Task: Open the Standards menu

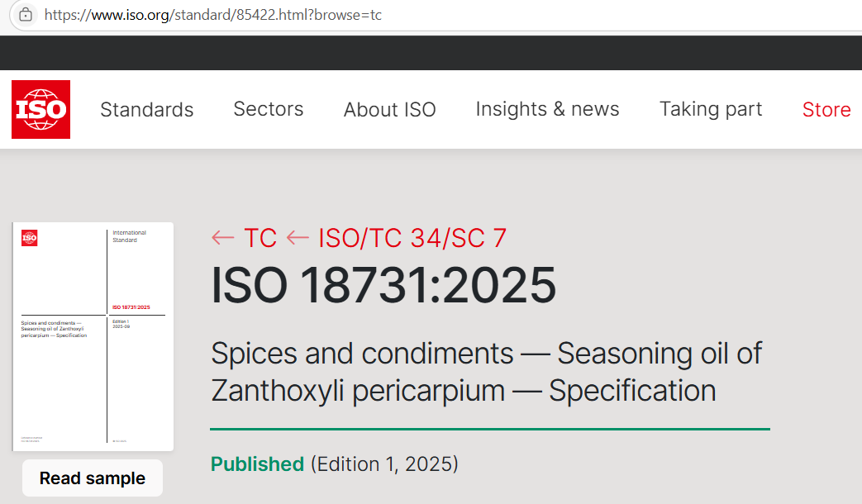Action: tap(146, 110)
